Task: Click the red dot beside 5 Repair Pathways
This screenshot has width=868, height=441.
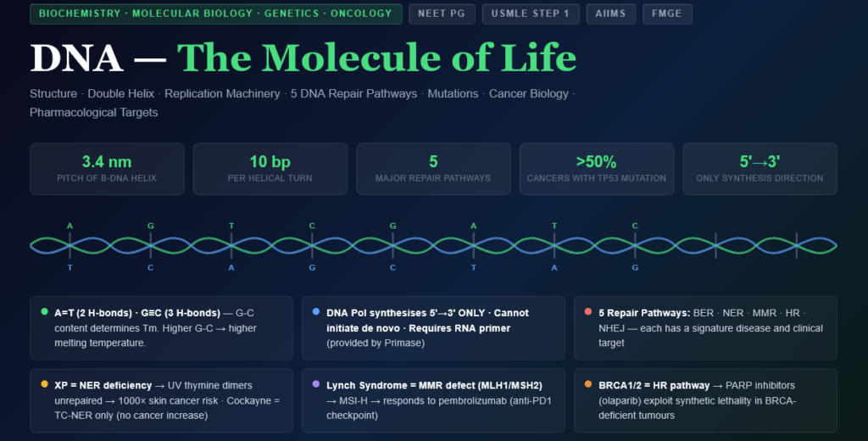Action: (588, 312)
